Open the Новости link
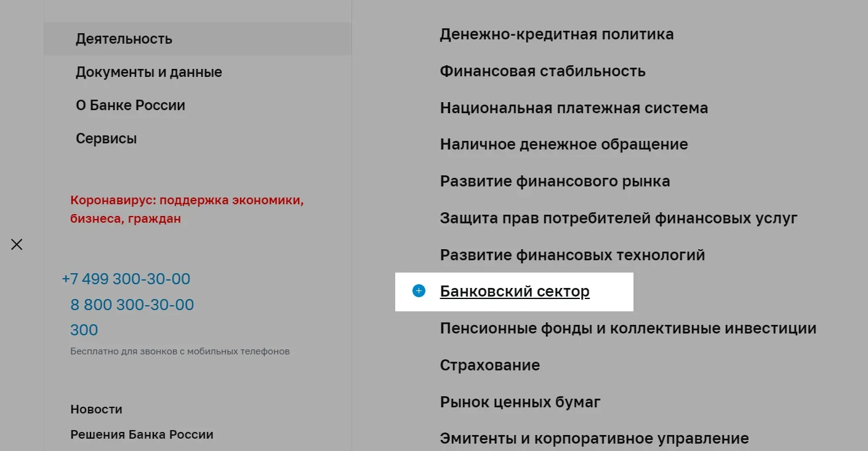 click(97, 409)
